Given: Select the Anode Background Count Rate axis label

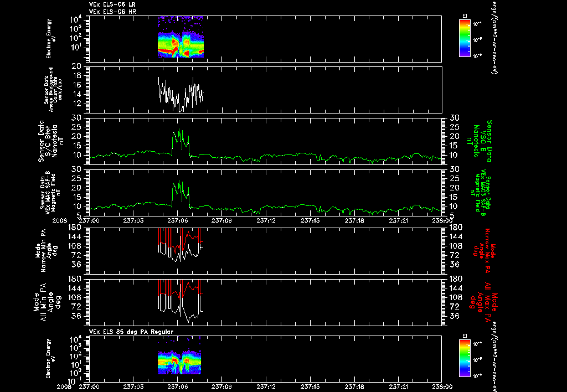Looking at the screenshot, I should (54, 90).
